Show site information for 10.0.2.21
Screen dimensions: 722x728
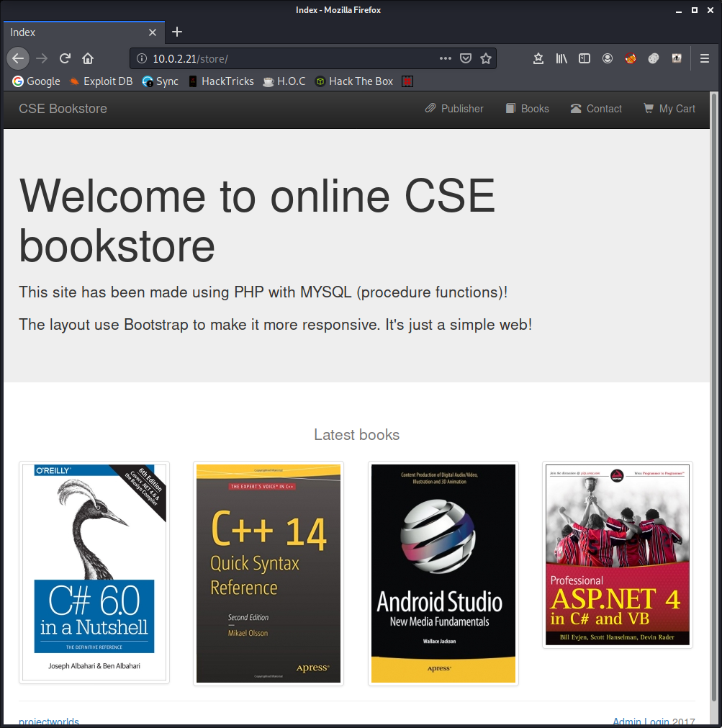[142, 58]
